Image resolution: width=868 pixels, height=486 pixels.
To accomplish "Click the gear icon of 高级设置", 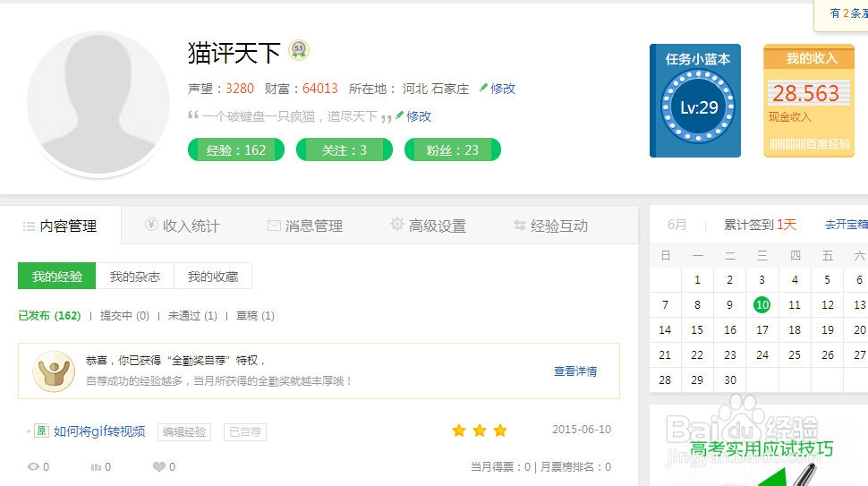I will (x=397, y=224).
